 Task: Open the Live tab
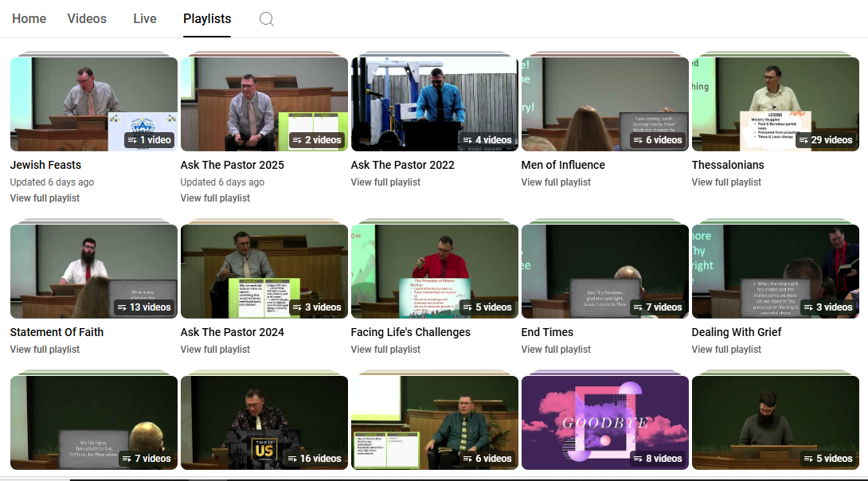(144, 19)
